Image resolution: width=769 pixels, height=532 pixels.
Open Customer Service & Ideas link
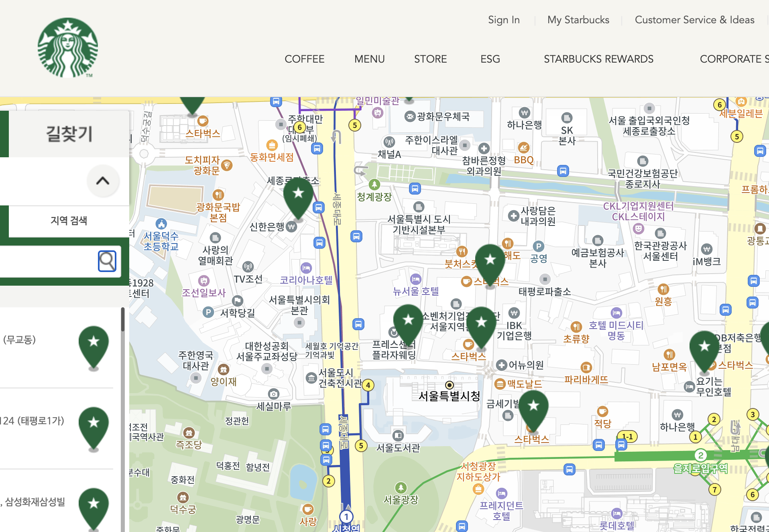point(695,20)
